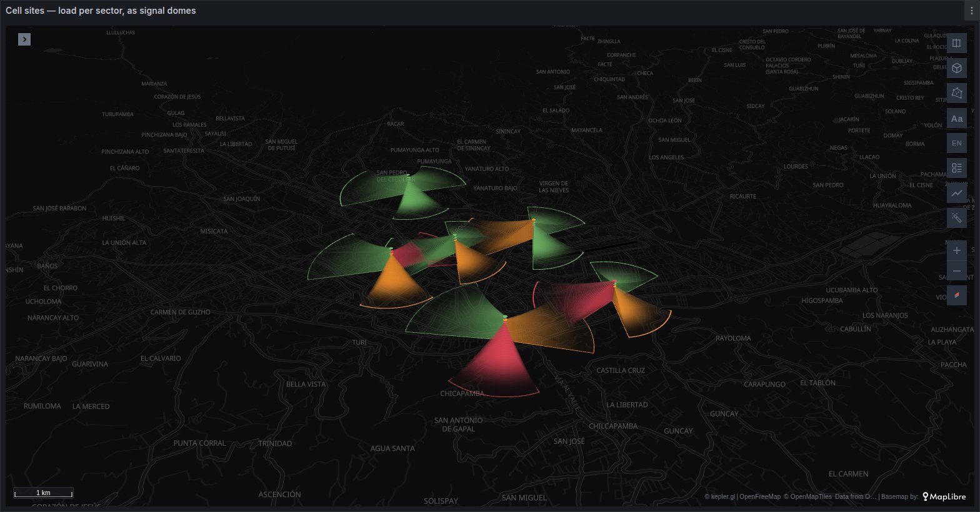Screen dimensions: 980x512
Task: Open the OpenMapTiles attribution link
Action: 808,497
